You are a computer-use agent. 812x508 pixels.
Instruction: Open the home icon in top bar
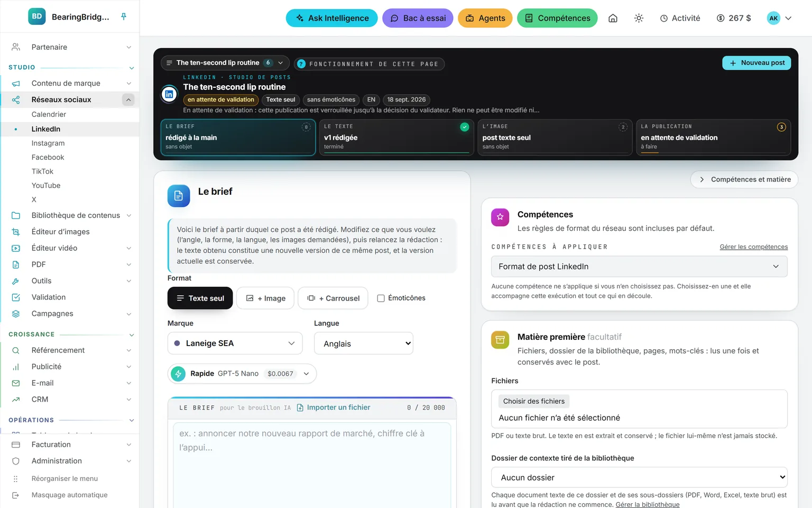point(613,18)
